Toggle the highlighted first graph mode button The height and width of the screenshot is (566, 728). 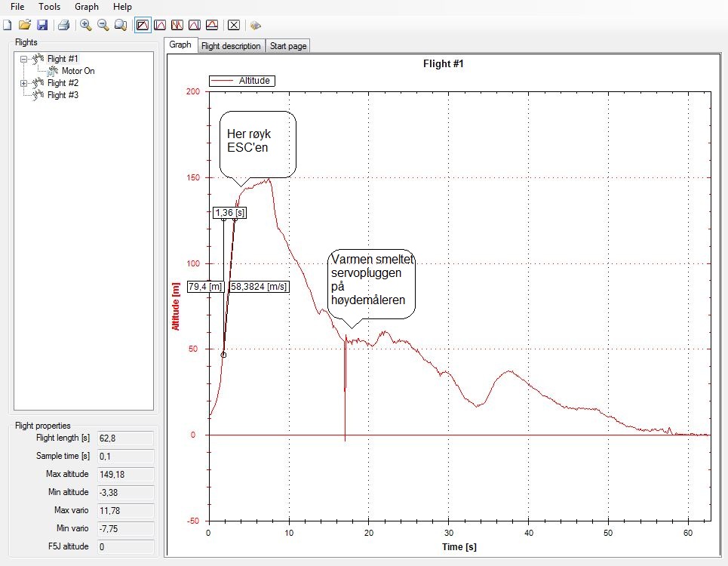point(143,25)
